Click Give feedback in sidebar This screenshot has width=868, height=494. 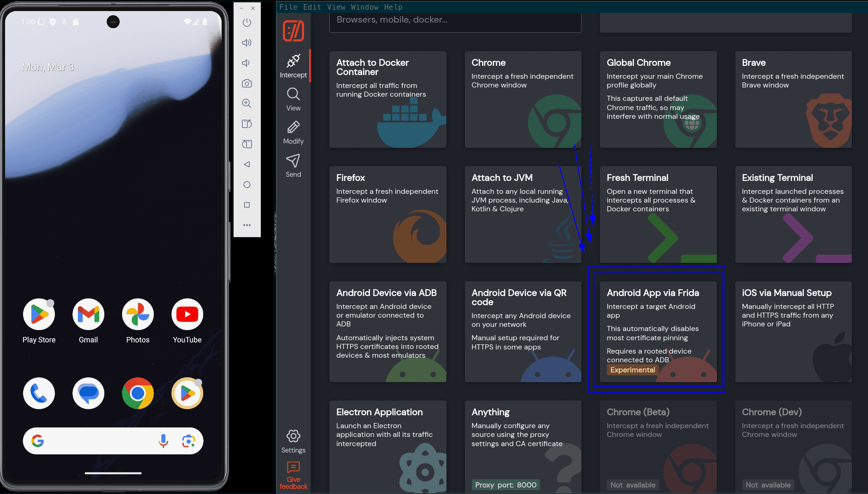pos(293,476)
